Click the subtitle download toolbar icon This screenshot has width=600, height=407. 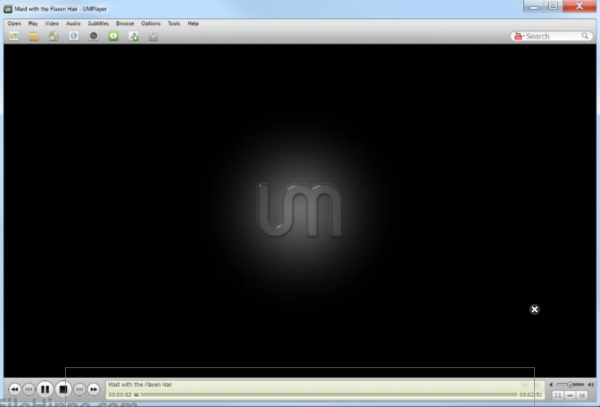pyautogui.click(x=133, y=36)
